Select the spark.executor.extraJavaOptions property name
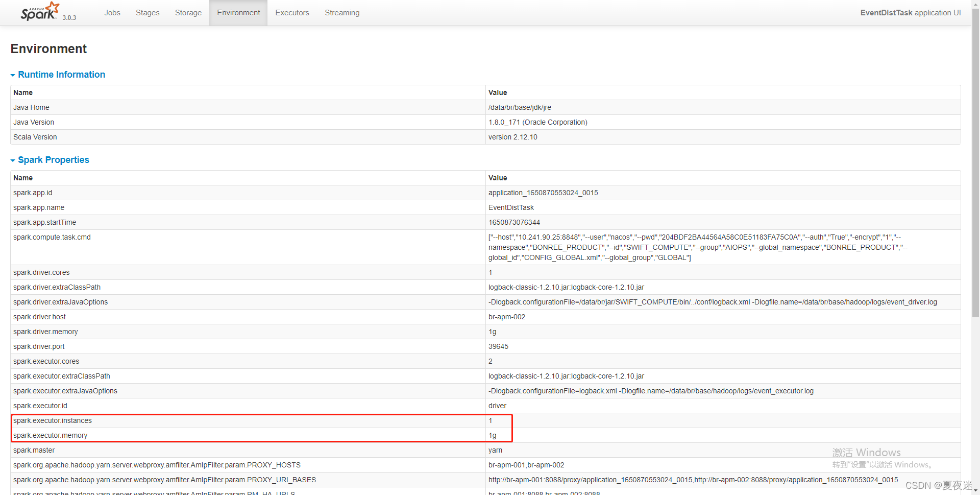 tap(65, 391)
